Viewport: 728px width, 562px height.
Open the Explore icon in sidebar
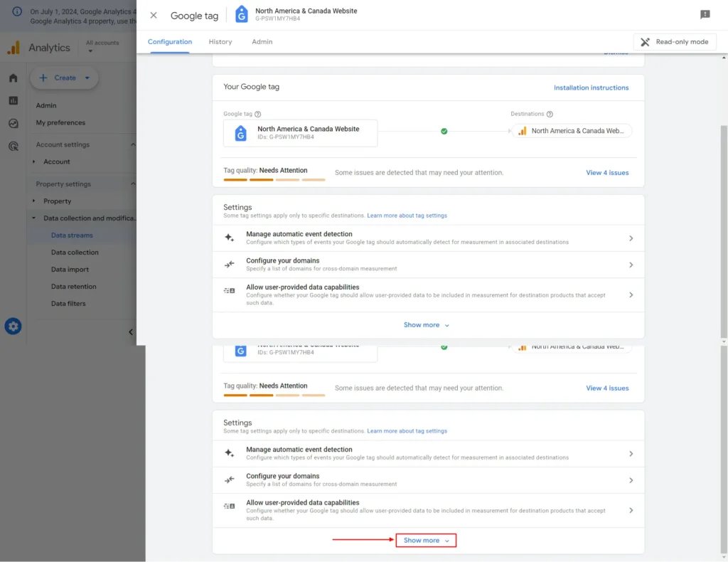[13, 123]
